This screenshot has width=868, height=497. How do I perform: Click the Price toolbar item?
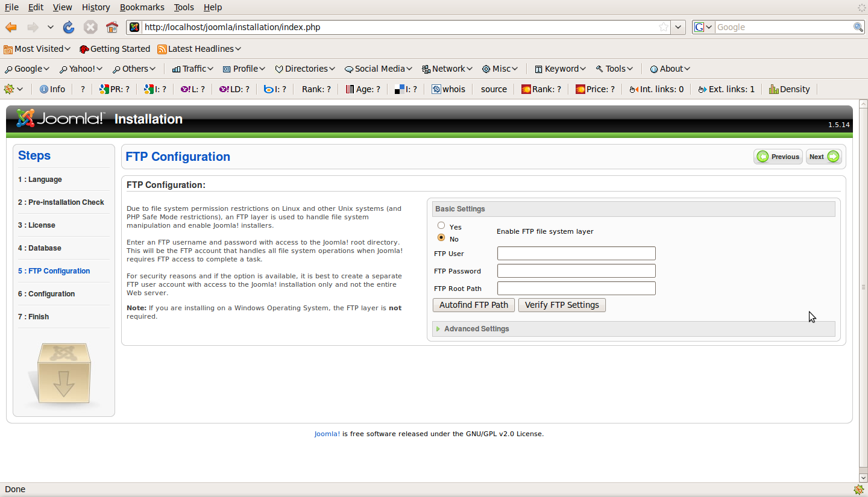coord(596,89)
